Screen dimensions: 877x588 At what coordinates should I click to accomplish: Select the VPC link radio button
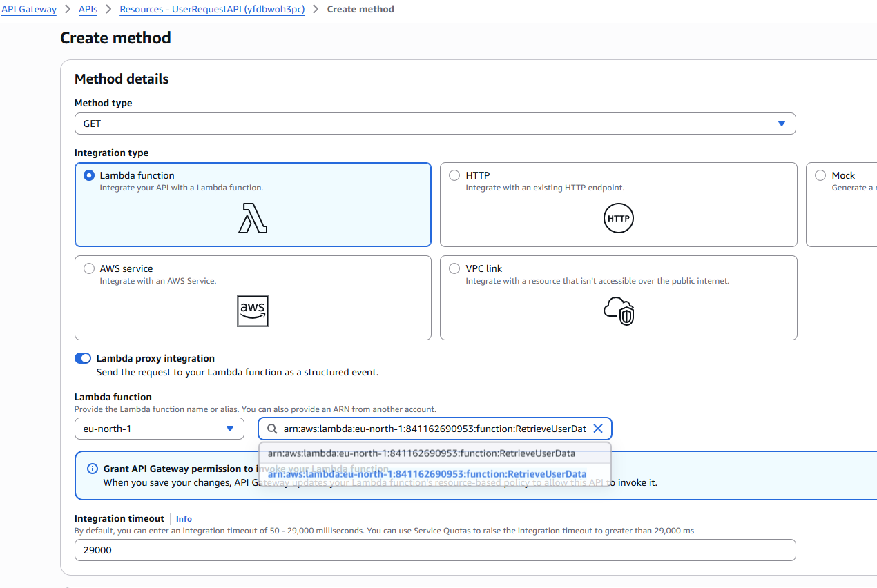pyautogui.click(x=454, y=268)
